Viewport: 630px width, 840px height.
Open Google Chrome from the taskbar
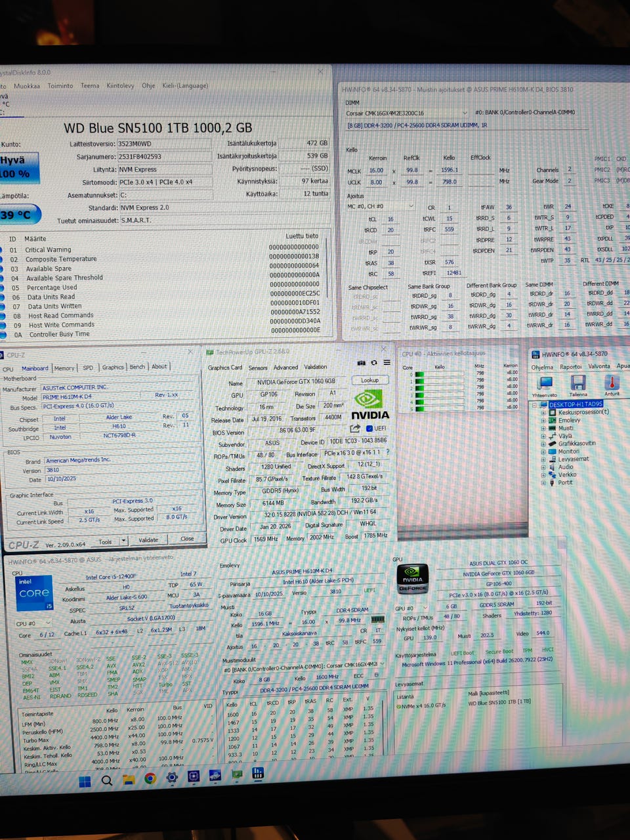click(150, 779)
